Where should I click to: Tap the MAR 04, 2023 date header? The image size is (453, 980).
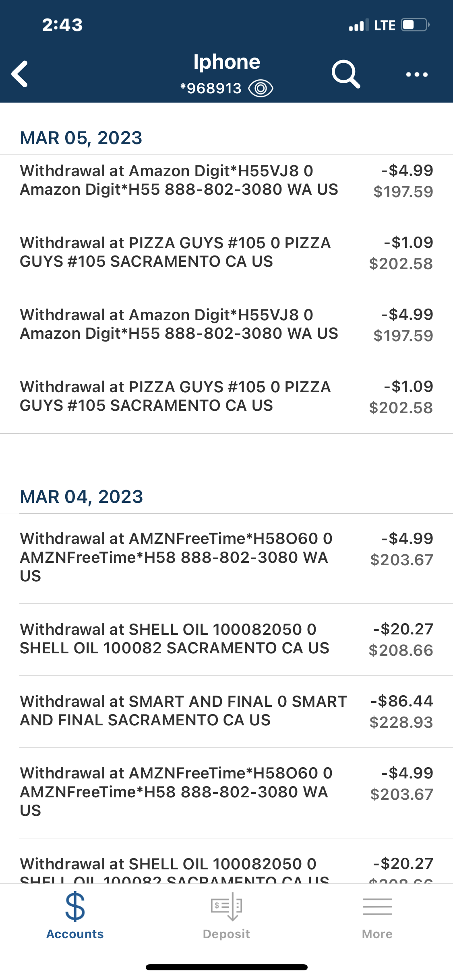pyautogui.click(x=82, y=497)
